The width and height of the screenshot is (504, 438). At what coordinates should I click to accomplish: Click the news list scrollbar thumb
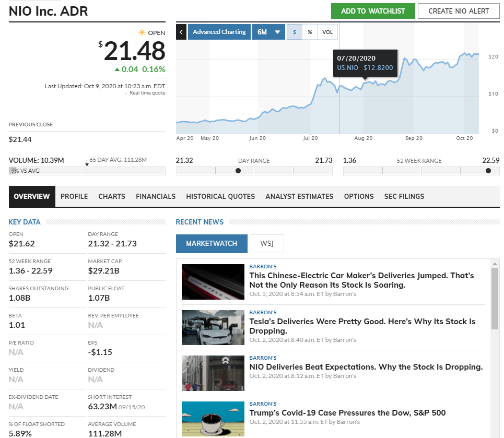click(x=495, y=298)
